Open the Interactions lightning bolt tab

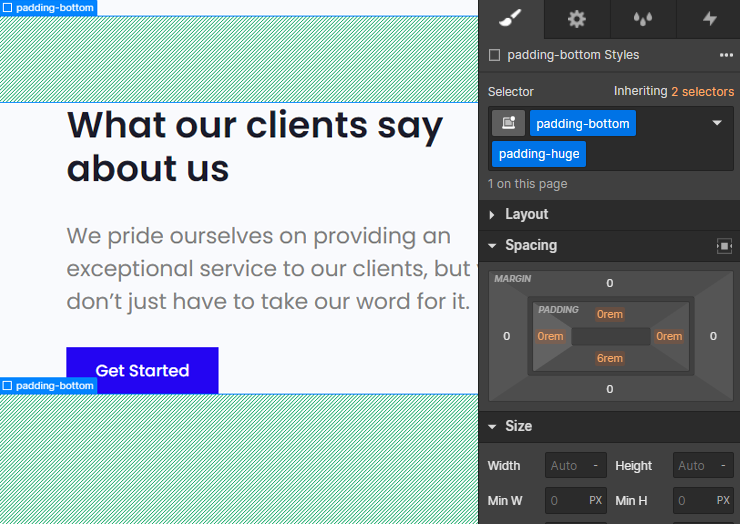[x=709, y=19]
